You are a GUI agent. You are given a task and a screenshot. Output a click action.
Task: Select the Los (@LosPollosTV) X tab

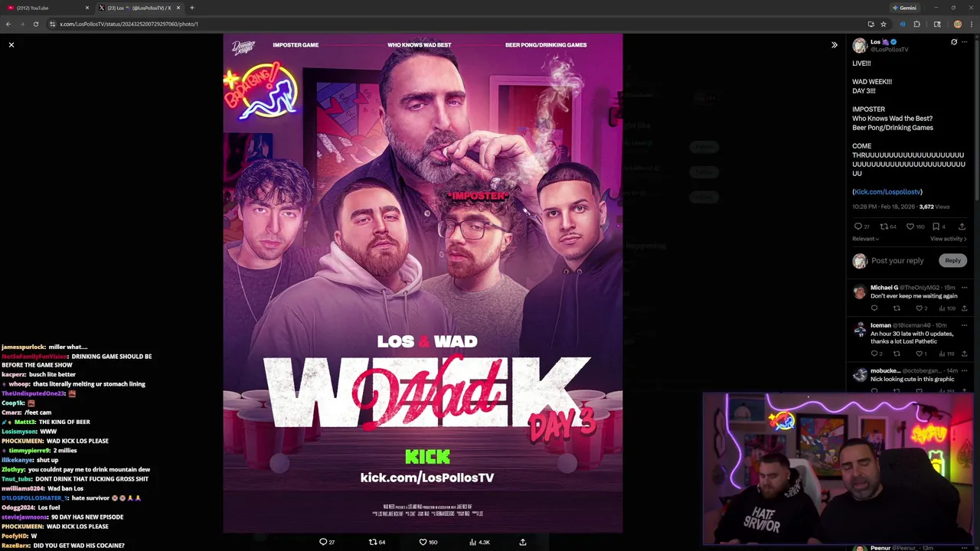click(x=138, y=8)
